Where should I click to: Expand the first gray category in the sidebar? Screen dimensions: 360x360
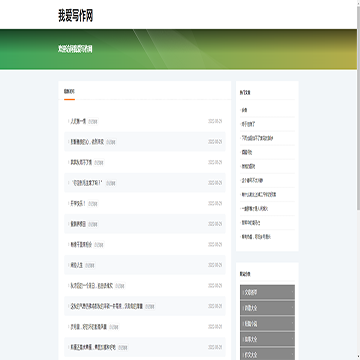point(267,292)
